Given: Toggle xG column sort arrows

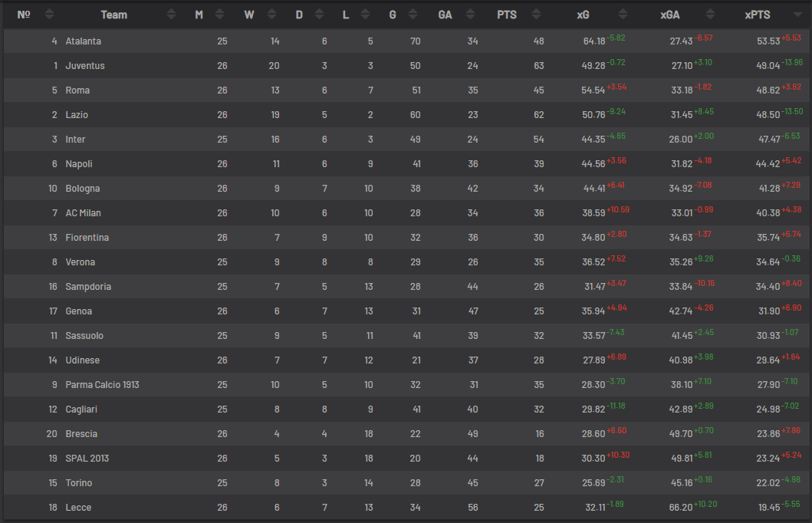Looking at the screenshot, I should tap(623, 15).
